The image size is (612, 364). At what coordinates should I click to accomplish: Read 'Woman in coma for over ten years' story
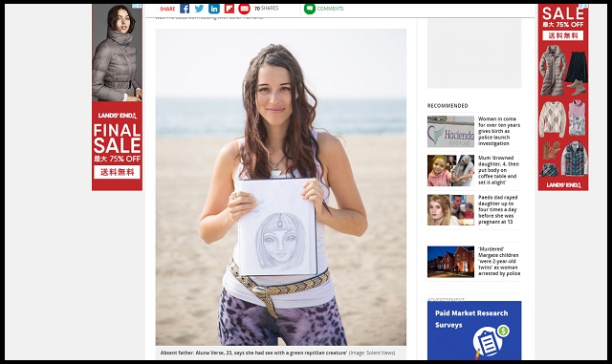coord(499,131)
